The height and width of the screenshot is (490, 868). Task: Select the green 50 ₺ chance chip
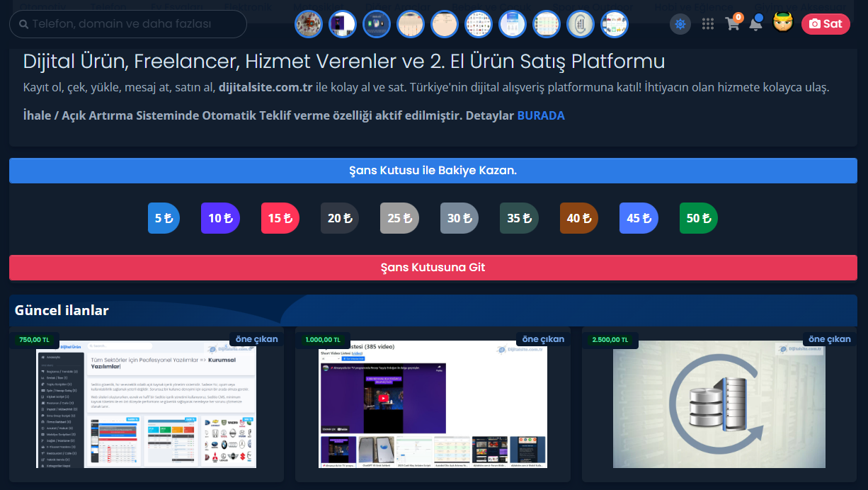[x=698, y=218]
